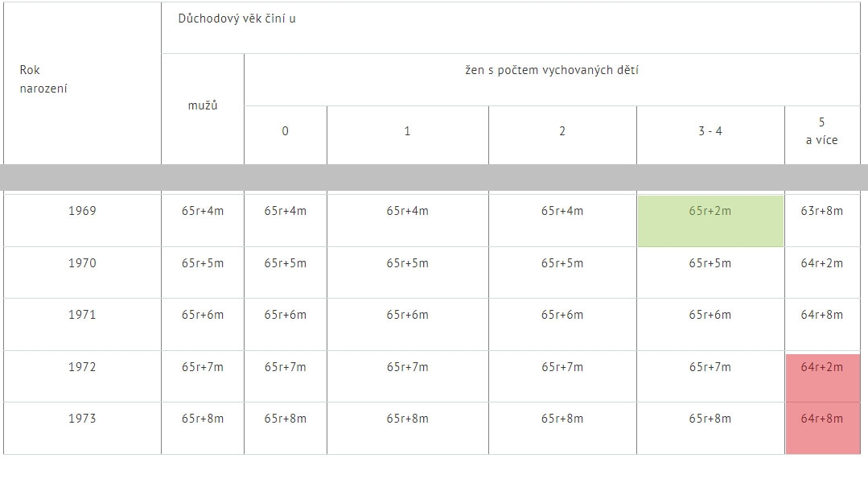
Task: Click 65r+7m under column 2 for 1972
Action: [x=562, y=367]
